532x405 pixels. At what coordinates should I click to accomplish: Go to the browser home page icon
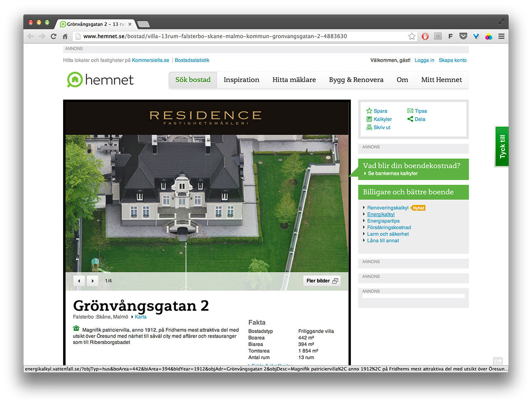pos(65,36)
